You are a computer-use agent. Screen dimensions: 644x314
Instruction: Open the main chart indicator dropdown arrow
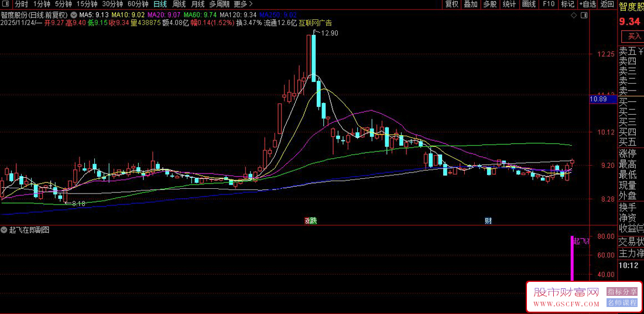click(73, 14)
